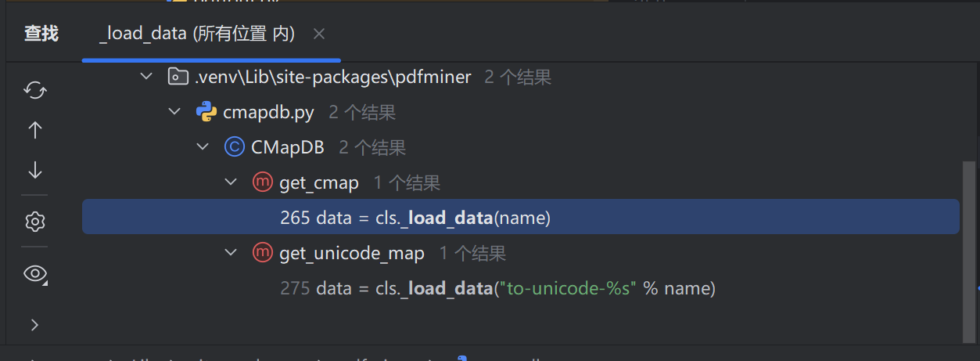Open the find settings gear icon
The height and width of the screenshot is (361, 980).
[34, 222]
